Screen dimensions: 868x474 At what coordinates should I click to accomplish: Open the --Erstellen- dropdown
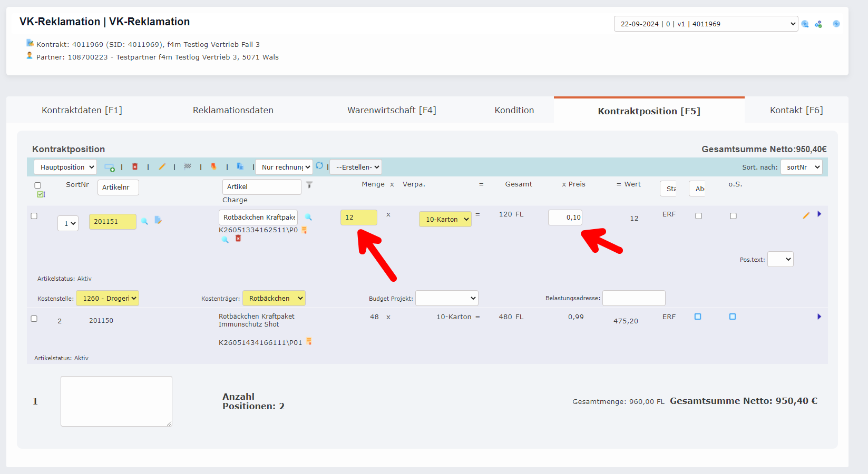(x=355, y=166)
